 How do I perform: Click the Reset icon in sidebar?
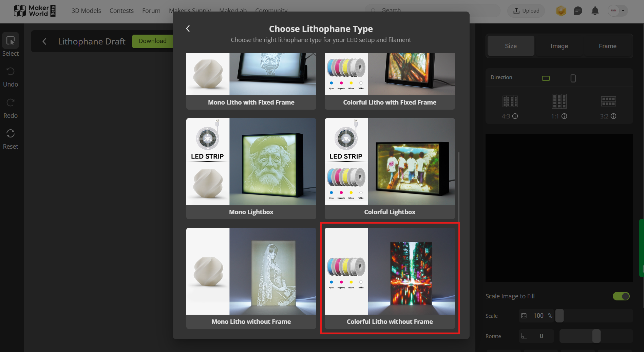point(11,134)
